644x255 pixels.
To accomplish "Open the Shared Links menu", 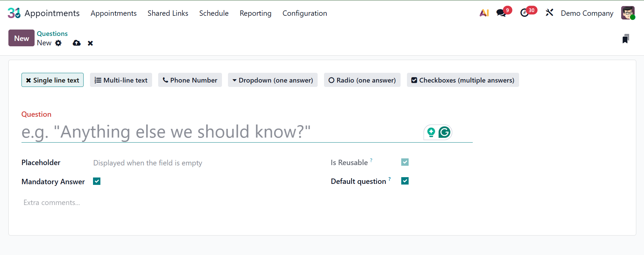I will click(168, 13).
